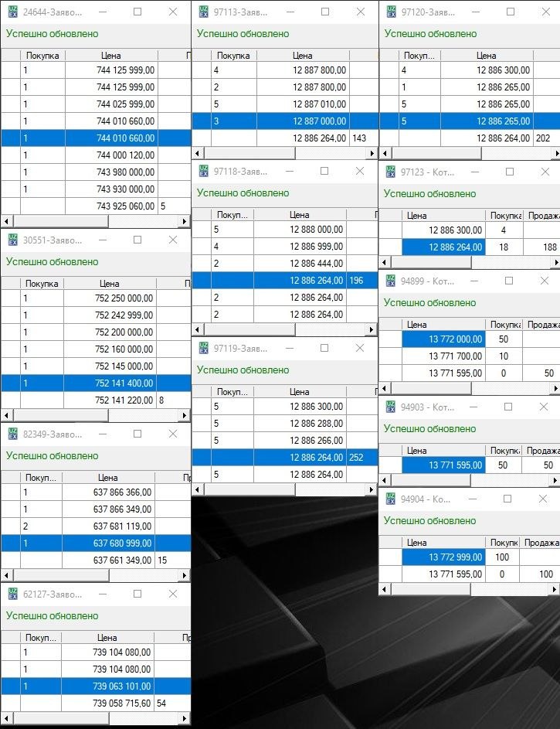Click the UZEX icon of window 97113
The image size is (560, 729).
[x=204, y=12]
